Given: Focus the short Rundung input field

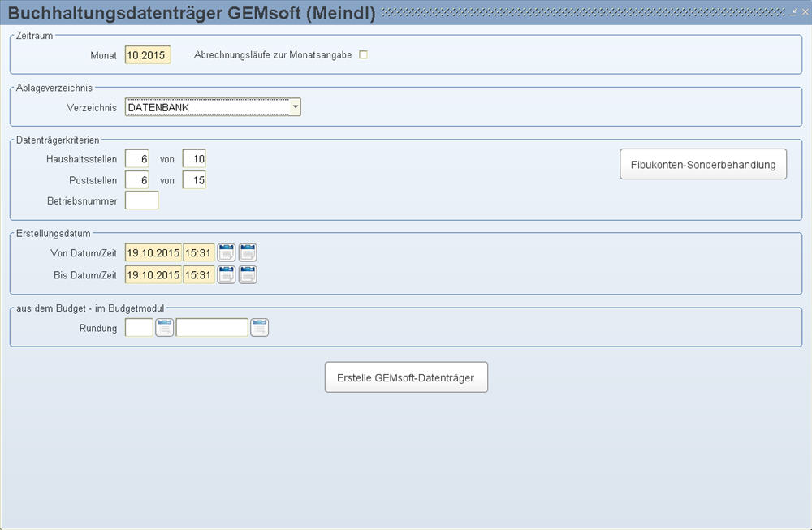Looking at the screenshot, I should (139, 328).
